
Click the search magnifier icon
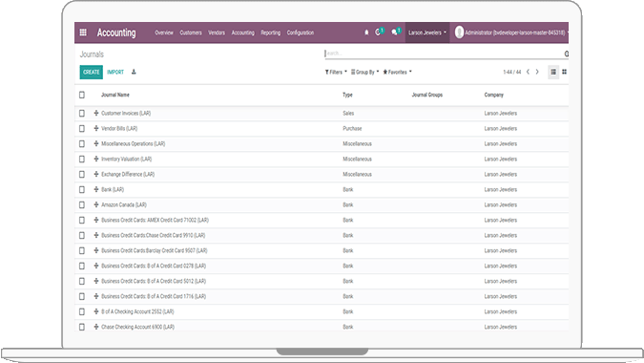coord(567,53)
